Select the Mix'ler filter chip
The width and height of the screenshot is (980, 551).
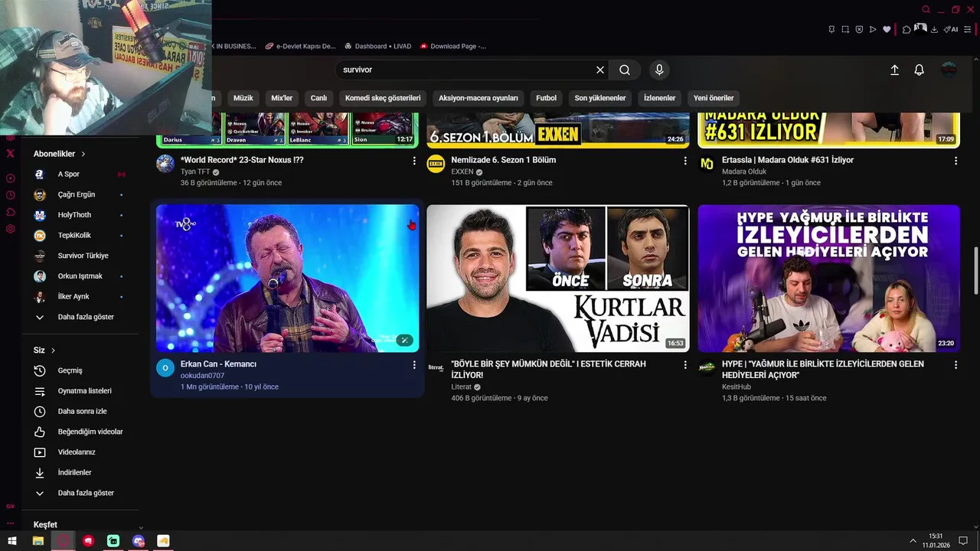click(x=282, y=98)
